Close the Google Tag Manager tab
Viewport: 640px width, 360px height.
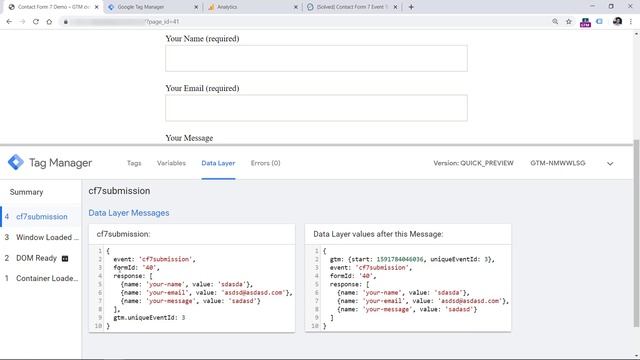pos(196,7)
